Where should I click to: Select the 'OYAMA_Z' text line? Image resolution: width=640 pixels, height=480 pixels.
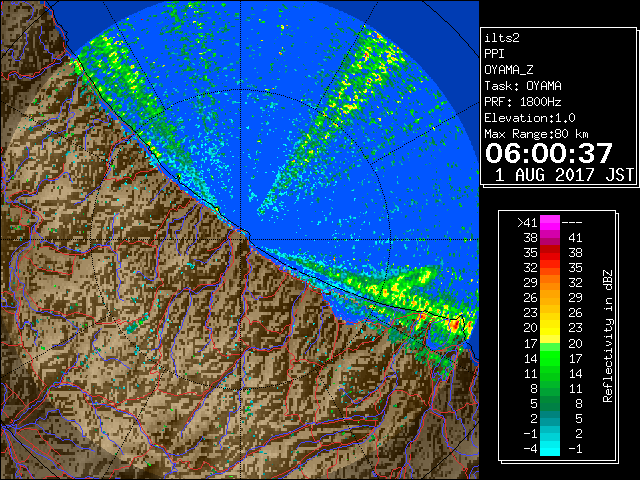coord(509,70)
